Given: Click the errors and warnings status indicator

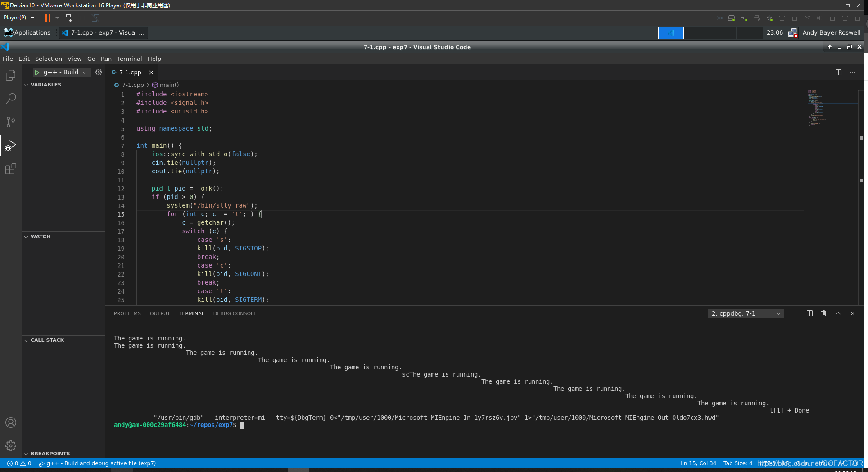Looking at the screenshot, I should [x=19, y=463].
